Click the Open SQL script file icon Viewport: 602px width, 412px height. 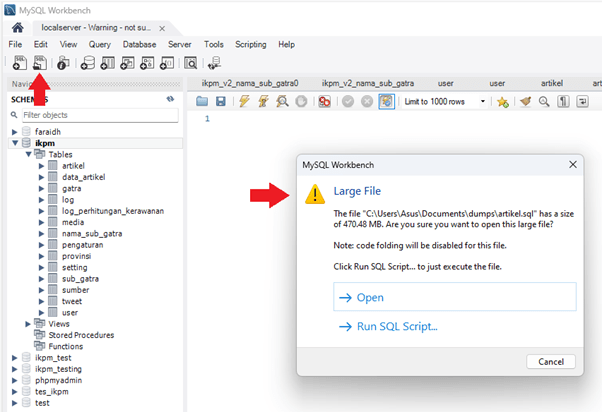(x=40, y=64)
